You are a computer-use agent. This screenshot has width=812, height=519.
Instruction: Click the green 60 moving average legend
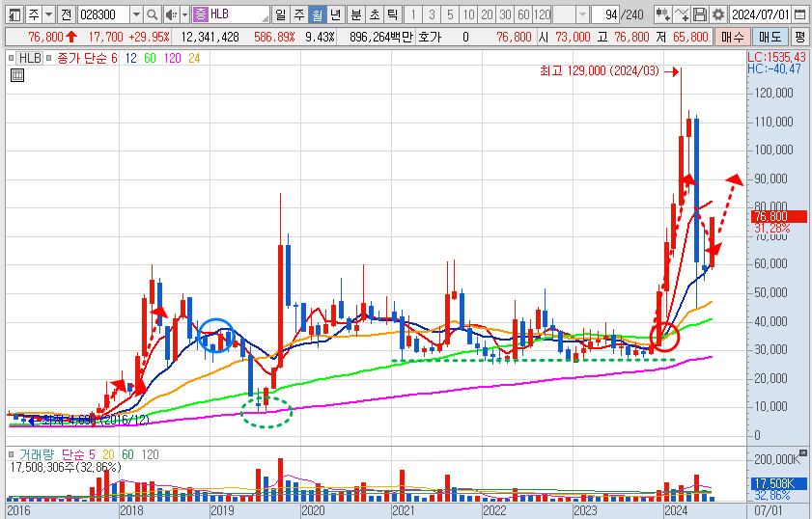coord(151,59)
